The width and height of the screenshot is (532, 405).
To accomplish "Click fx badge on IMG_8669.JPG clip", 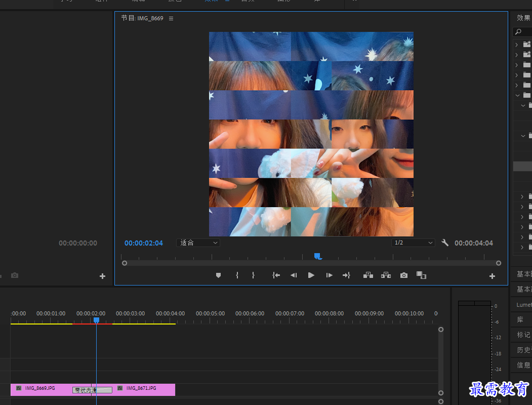I will (x=19, y=388).
